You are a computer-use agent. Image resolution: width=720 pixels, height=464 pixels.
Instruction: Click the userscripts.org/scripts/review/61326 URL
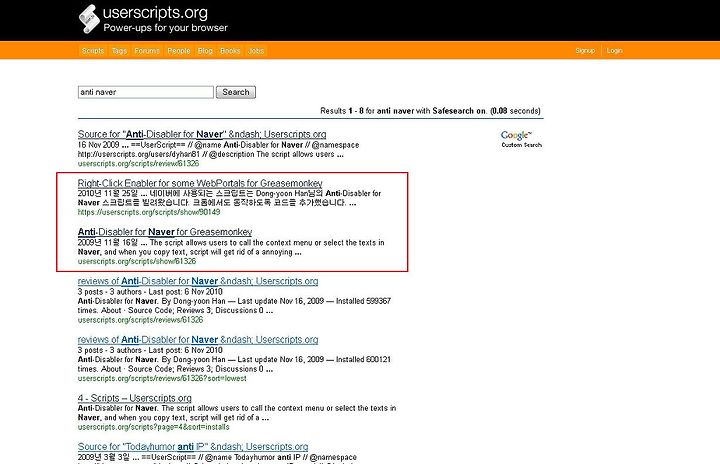coord(138,164)
